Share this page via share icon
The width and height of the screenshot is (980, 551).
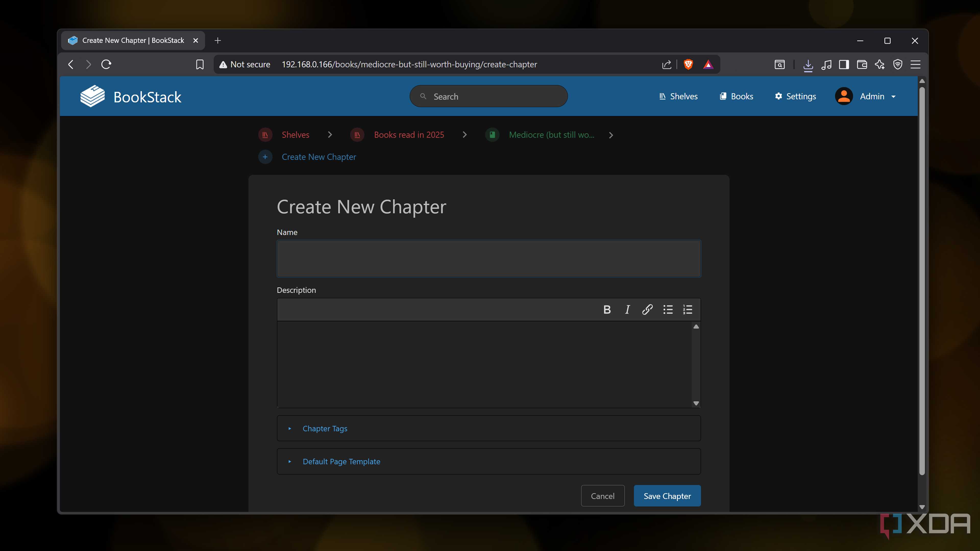point(667,64)
